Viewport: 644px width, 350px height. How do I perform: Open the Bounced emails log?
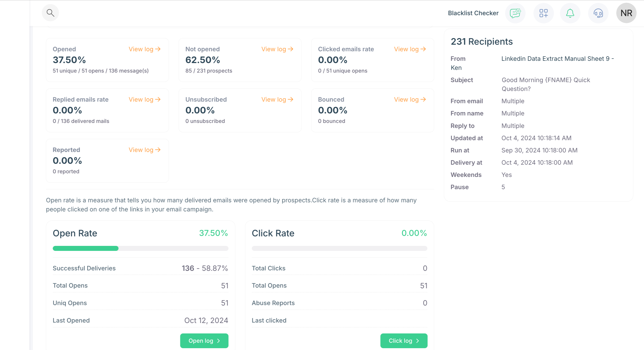coord(410,100)
